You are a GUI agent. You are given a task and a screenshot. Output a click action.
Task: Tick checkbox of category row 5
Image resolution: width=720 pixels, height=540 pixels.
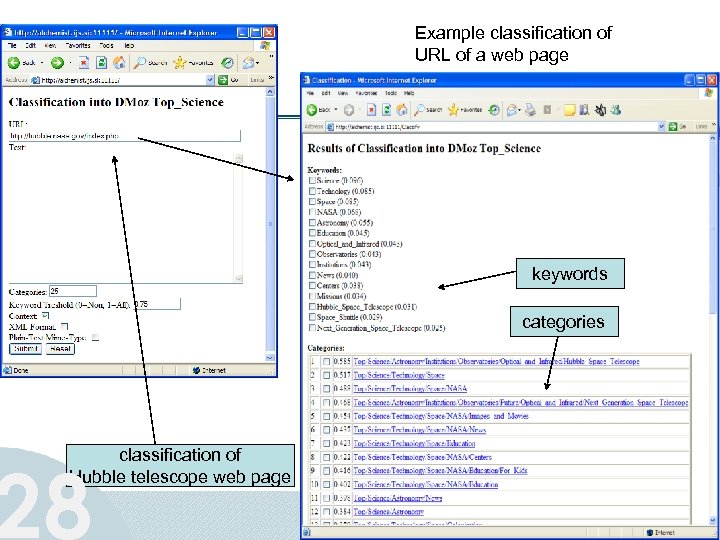326,416
